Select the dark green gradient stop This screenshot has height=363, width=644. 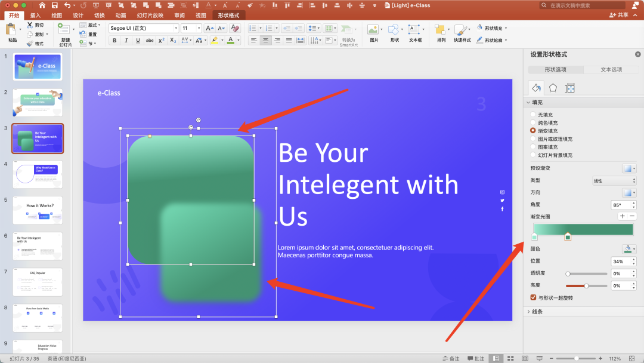(x=568, y=236)
